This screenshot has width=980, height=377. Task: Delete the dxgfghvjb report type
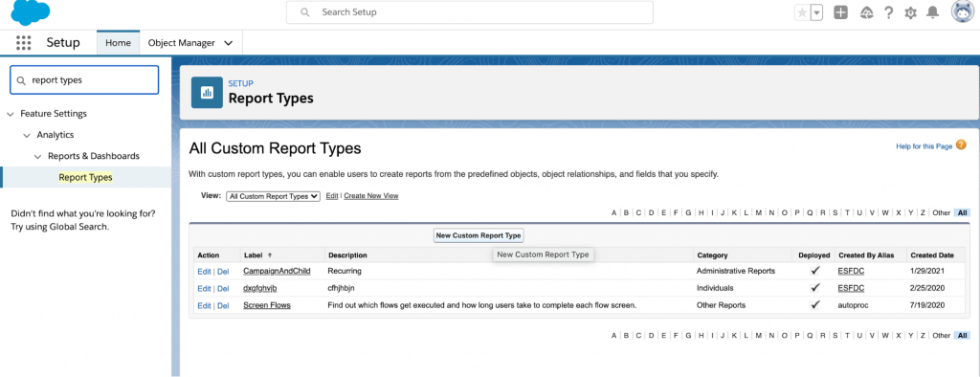click(x=223, y=288)
